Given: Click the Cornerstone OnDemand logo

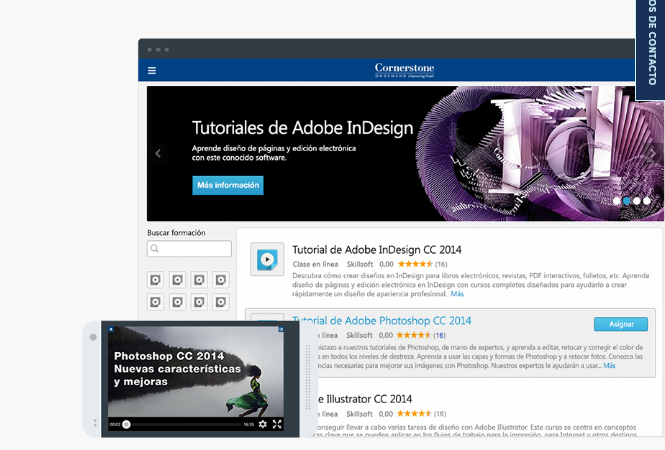Looking at the screenshot, I should coord(404,70).
